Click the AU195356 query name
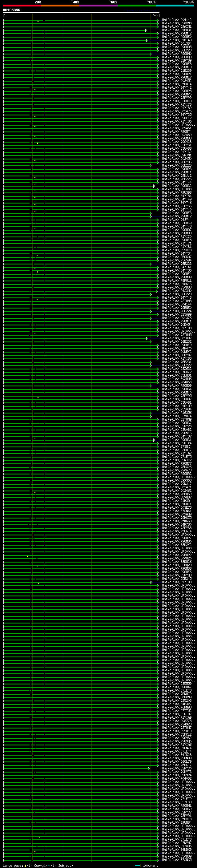 tap(11, 10)
